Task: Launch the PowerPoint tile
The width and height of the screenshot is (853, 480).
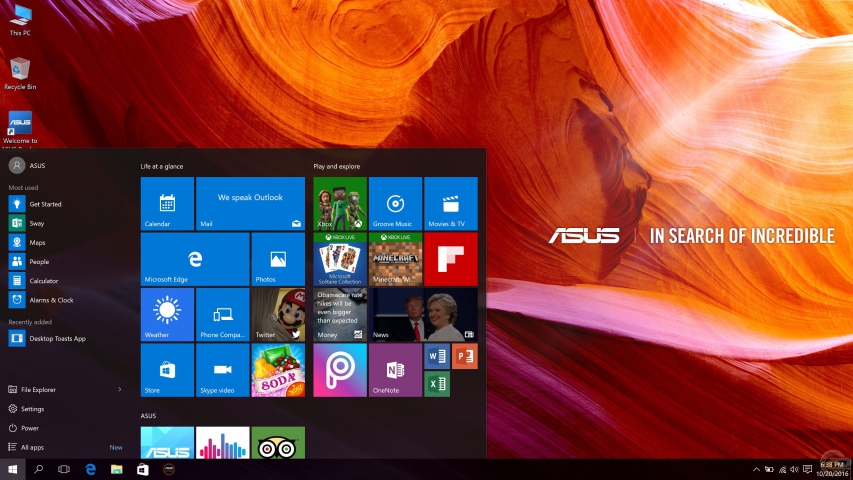Action: click(x=465, y=356)
